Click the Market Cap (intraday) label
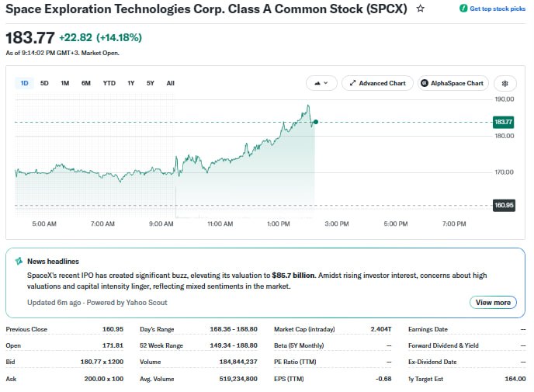 pos(304,329)
